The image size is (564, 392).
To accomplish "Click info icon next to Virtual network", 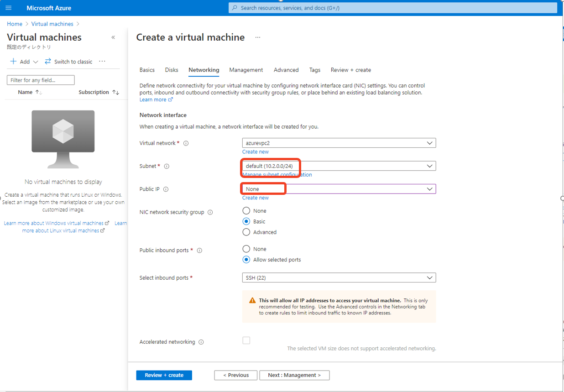I will coord(186,143).
